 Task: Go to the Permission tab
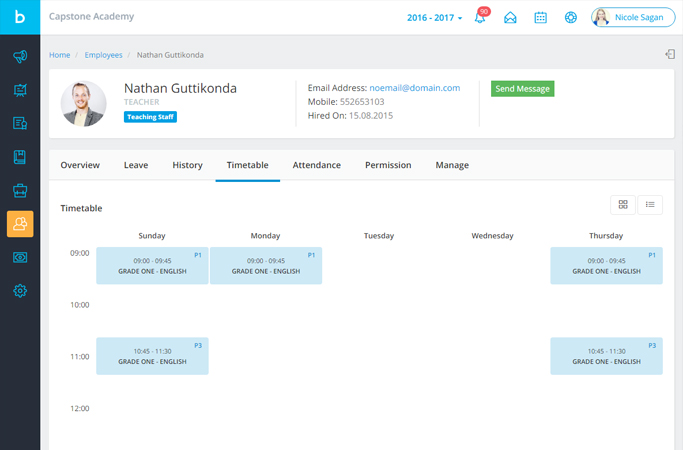pos(388,165)
